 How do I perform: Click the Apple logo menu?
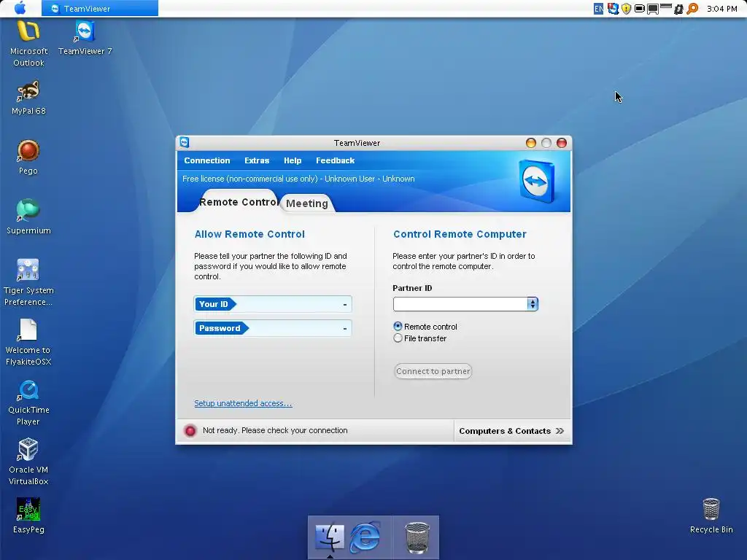(20, 8)
